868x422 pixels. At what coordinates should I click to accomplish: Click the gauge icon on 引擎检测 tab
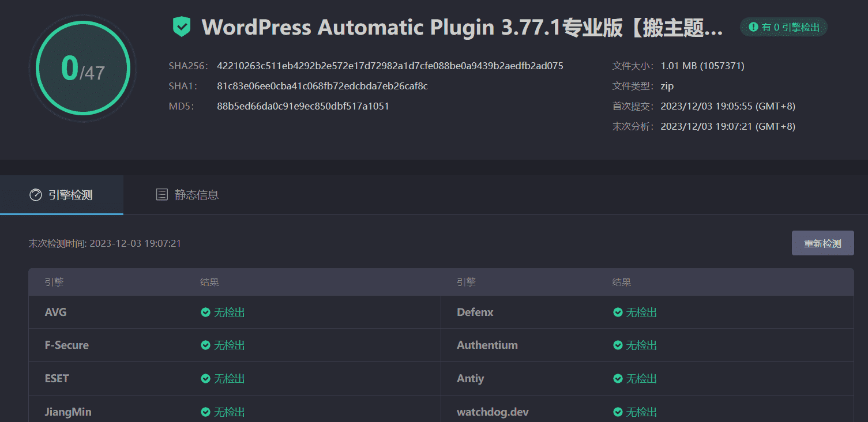[x=36, y=195]
